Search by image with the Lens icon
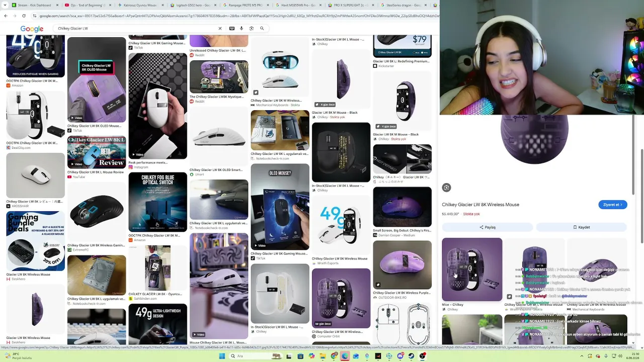The image size is (644, 362). tap(252, 29)
